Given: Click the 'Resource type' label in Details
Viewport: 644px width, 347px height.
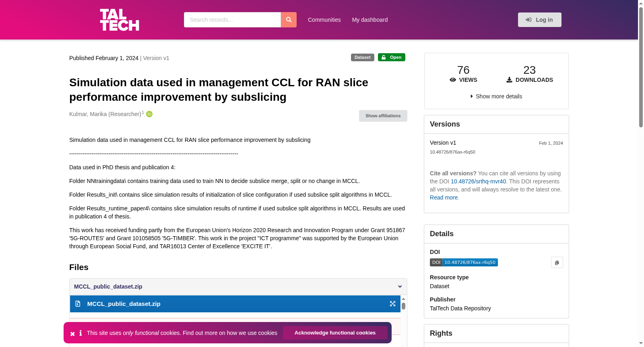Looking at the screenshot, I should click(449, 277).
